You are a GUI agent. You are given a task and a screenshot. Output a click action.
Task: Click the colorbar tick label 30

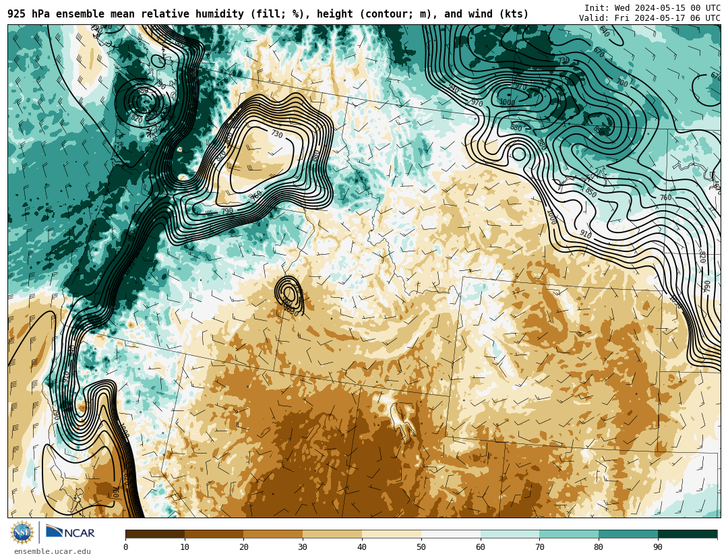(x=303, y=547)
